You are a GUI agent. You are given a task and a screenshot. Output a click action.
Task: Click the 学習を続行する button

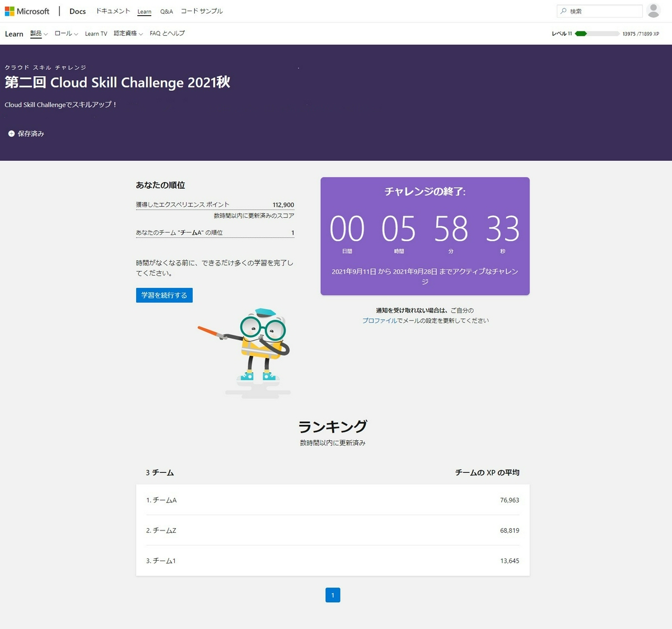pyautogui.click(x=164, y=295)
